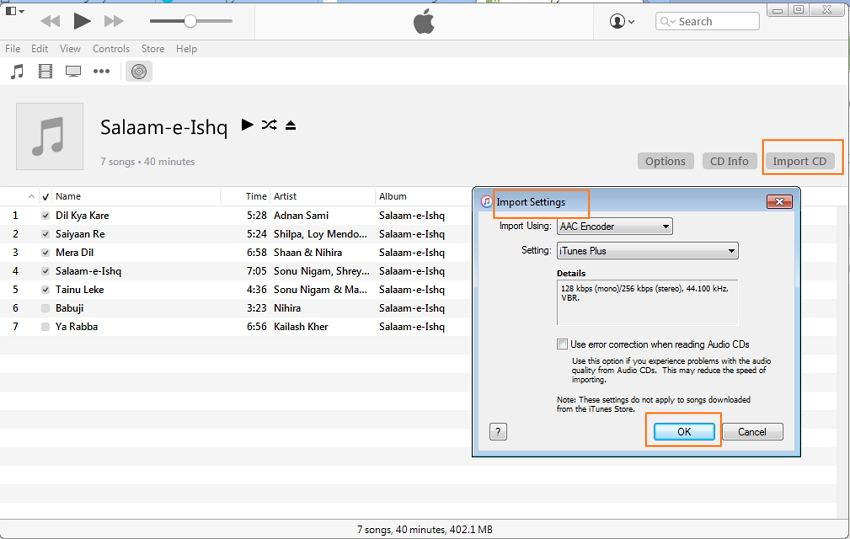Open the Import Using AAC Encoder dropdown

pyautogui.click(x=614, y=227)
